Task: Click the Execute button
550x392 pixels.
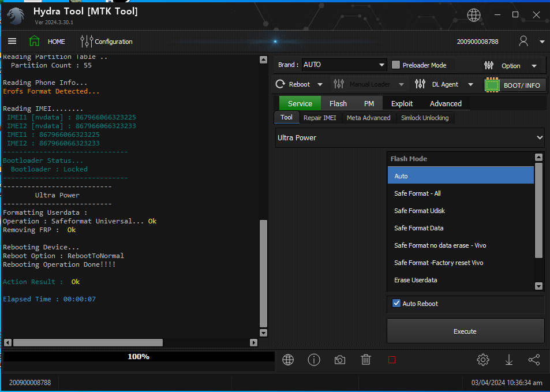Action: point(466,331)
